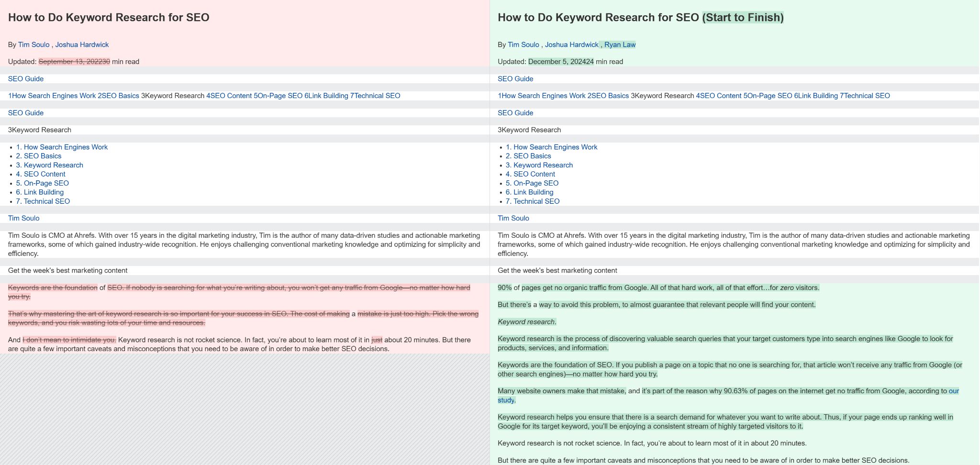Screen dimensions: 980x465
Task: Open bulleted '7. Technical SEO' in red pane
Action: point(43,201)
